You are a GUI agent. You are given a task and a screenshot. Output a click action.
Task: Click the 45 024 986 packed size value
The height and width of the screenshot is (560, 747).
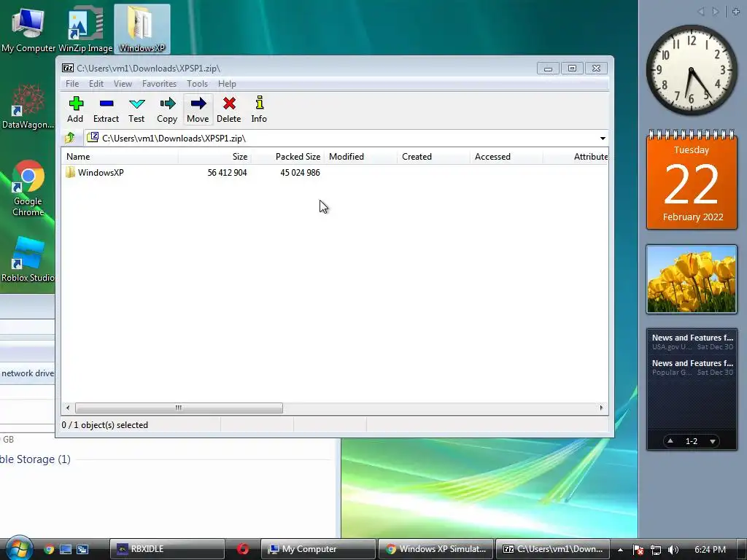coord(300,172)
